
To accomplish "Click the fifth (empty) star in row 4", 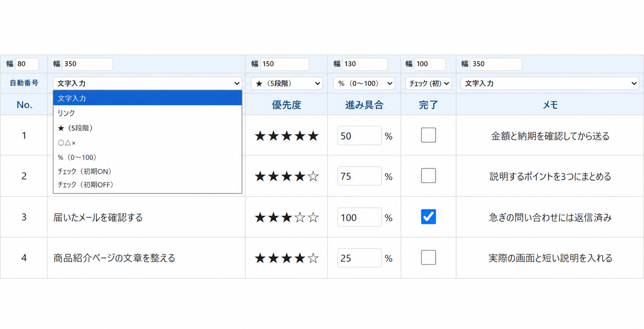I will point(313,258).
